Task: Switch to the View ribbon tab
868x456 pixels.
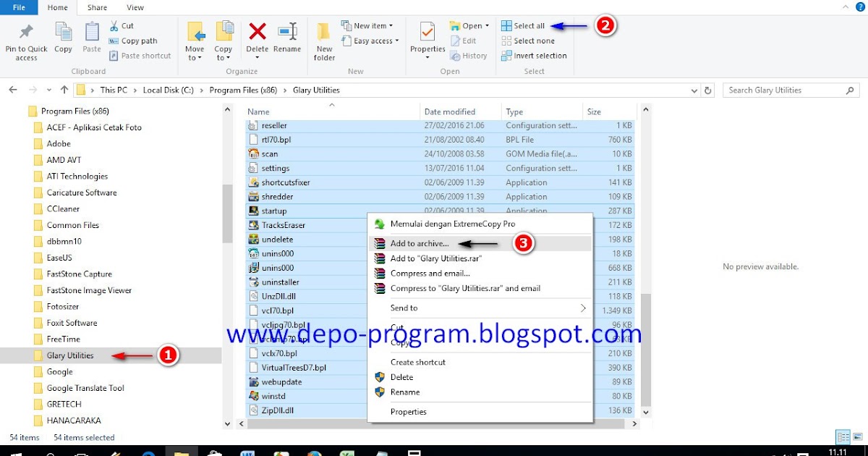Action: [x=135, y=7]
